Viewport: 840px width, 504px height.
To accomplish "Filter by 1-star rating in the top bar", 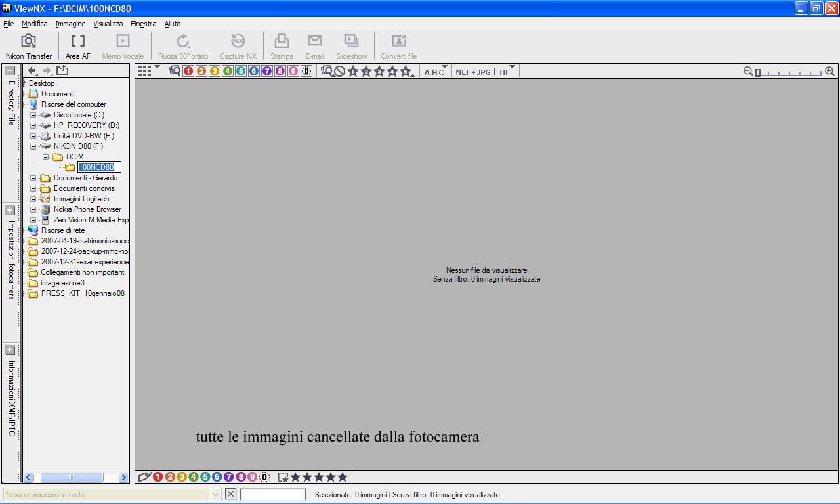I will coord(353,71).
